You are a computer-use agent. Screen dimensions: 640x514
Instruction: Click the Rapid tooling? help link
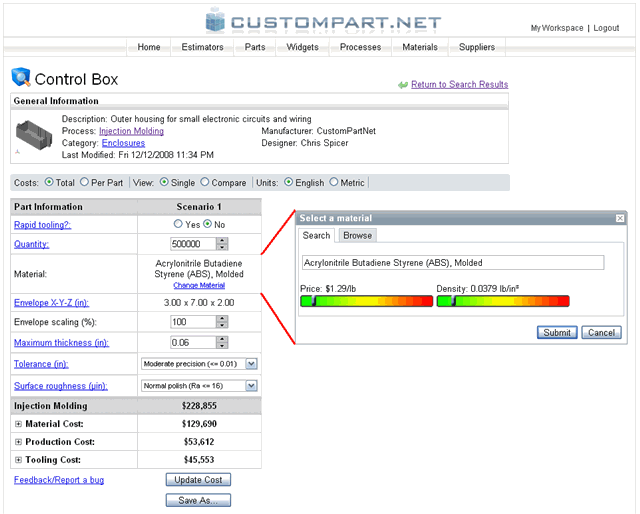(x=43, y=225)
